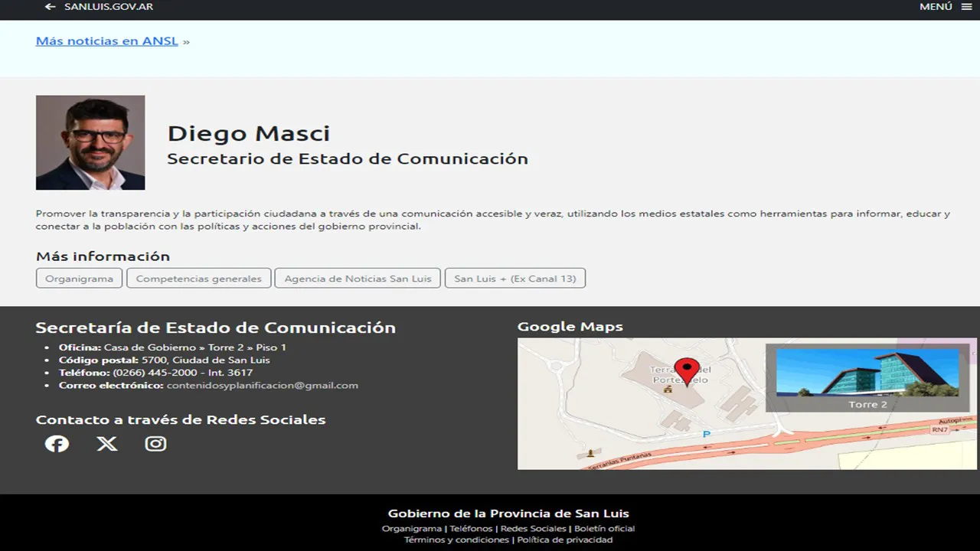Viewport: 980px width, 551px height.
Task: Open Competencias generales
Action: [198, 279]
